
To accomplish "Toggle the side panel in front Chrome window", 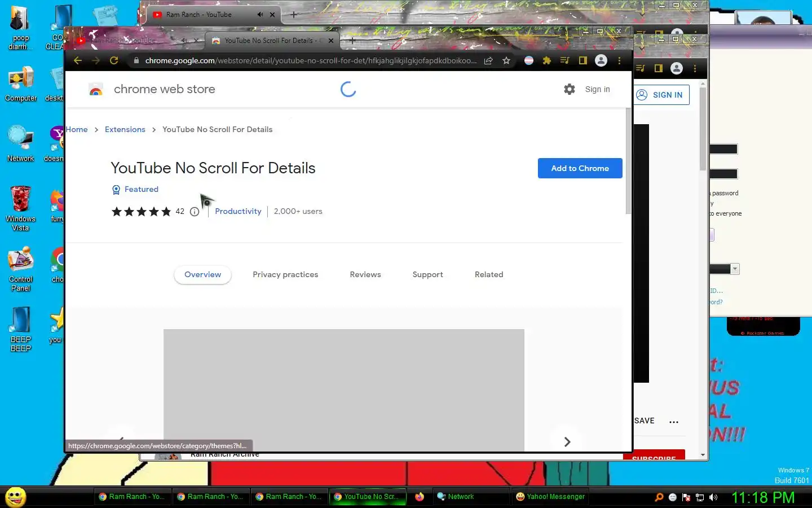I will 583,60.
